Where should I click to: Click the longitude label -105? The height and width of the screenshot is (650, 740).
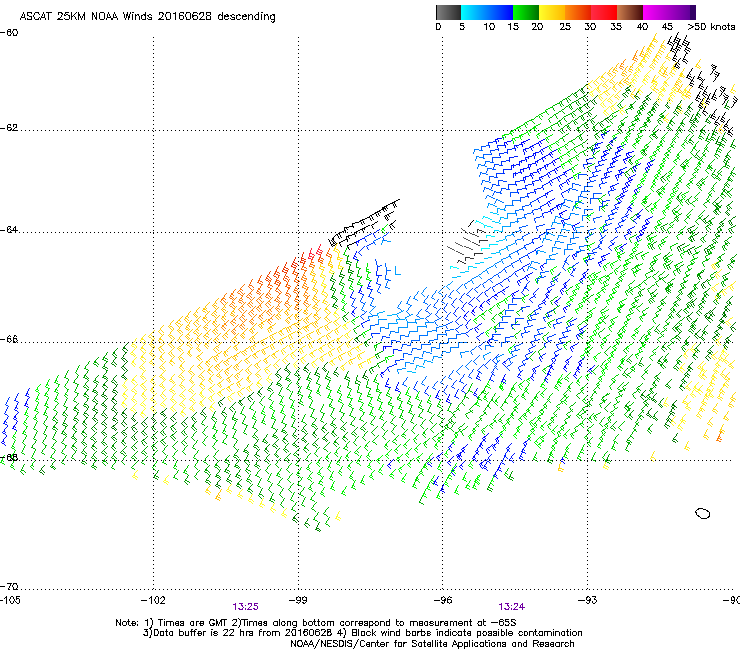point(10,600)
